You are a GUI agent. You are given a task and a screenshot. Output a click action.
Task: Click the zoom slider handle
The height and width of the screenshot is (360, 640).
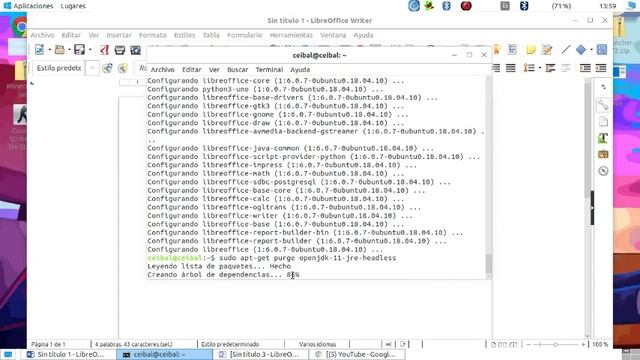coord(556,344)
